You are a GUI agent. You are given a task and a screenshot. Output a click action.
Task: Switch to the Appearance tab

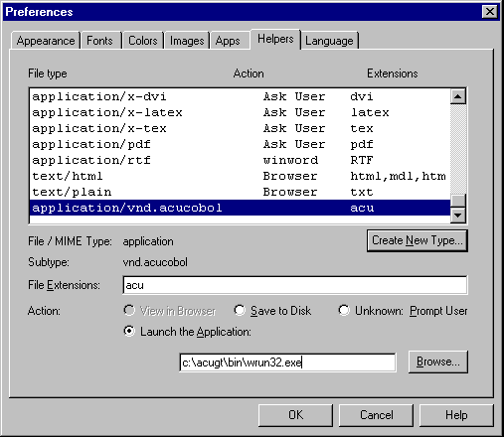46,41
